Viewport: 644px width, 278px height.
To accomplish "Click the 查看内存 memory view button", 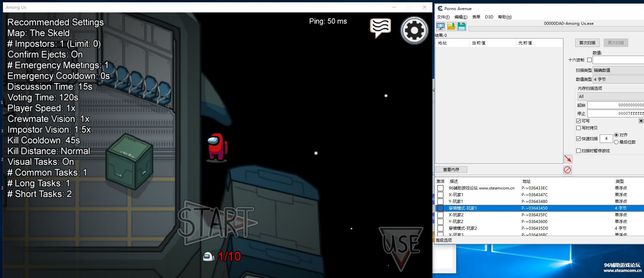I will (451, 170).
